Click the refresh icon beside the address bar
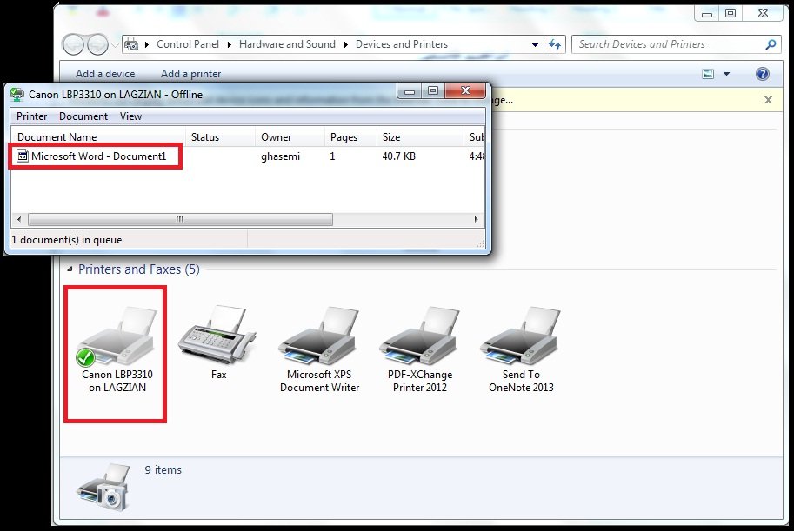Screen dimensions: 794x532 point(555,44)
